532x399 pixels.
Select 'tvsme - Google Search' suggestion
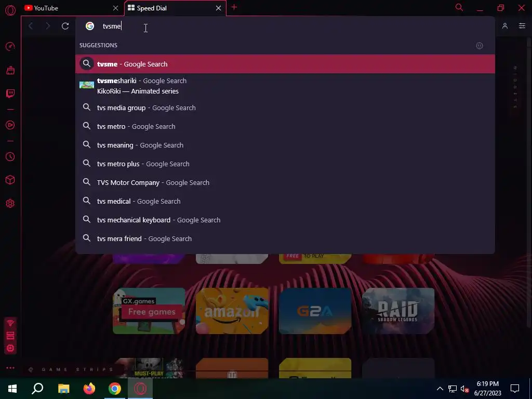(285, 64)
